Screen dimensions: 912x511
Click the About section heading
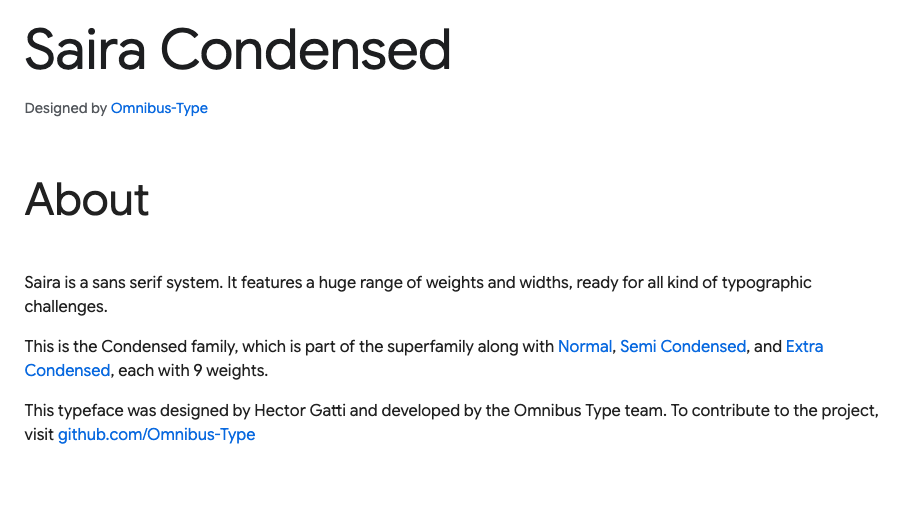click(x=87, y=199)
